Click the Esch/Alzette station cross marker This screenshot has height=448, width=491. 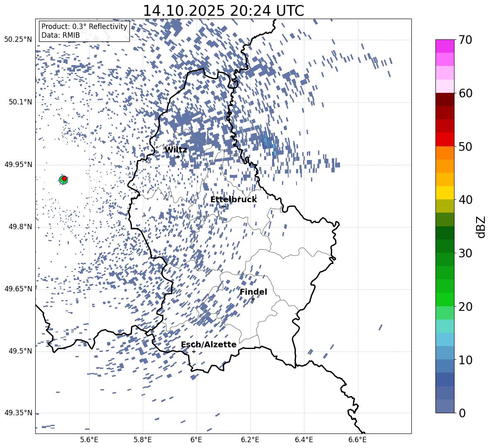point(194,351)
